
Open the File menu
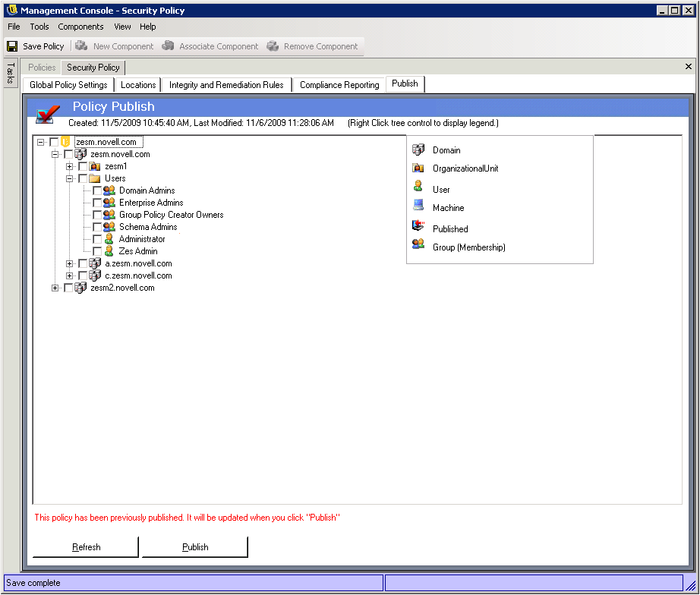(14, 27)
